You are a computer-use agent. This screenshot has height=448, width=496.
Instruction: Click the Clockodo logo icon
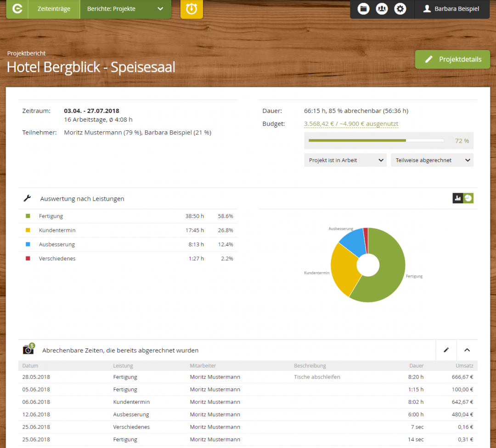pyautogui.click(x=17, y=8)
